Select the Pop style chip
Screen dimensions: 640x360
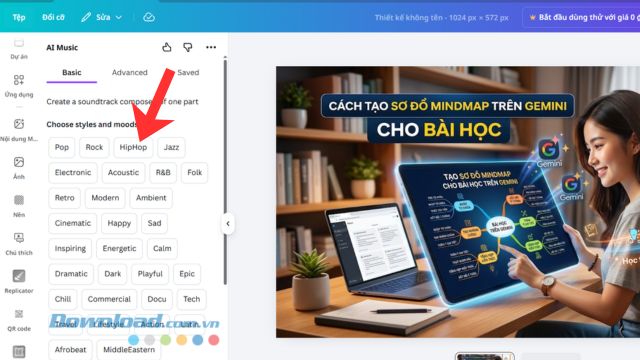pyautogui.click(x=62, y=147)
